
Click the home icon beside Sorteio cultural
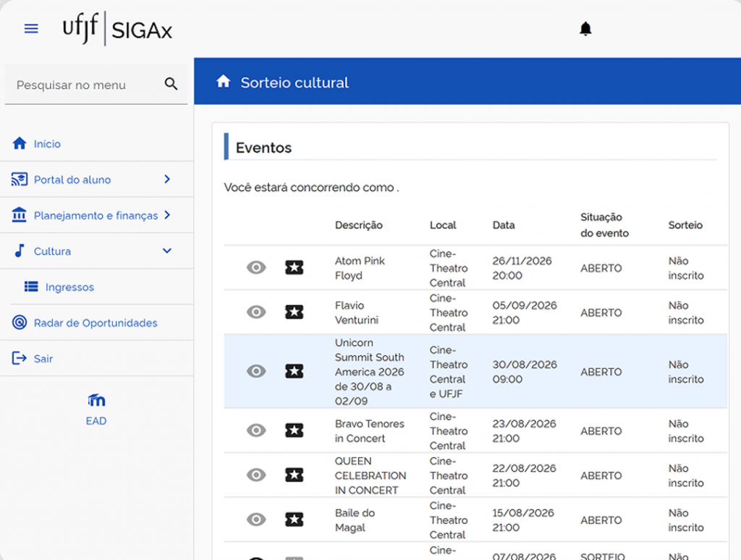point(224,82)
